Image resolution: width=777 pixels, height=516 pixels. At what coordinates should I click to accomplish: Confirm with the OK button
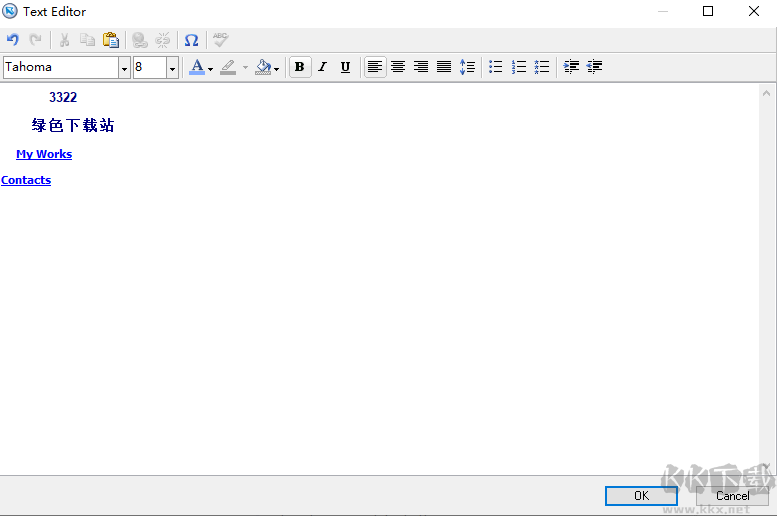pos(641,496)
